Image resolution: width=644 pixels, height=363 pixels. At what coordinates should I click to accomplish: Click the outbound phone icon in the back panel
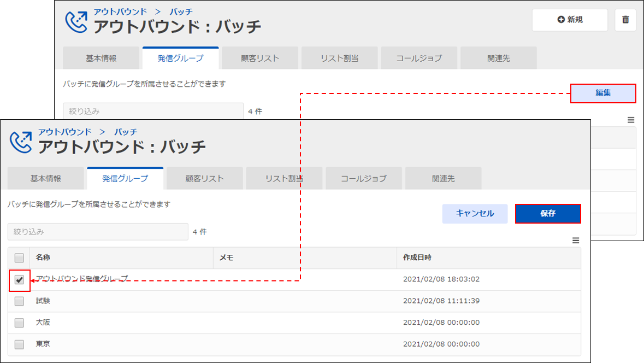(76, 22)
